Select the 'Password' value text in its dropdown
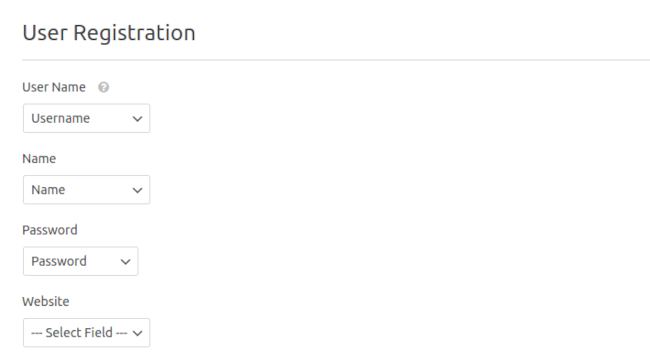The width and height of the screenshot is (650, 362). click(x=59, y=261)
